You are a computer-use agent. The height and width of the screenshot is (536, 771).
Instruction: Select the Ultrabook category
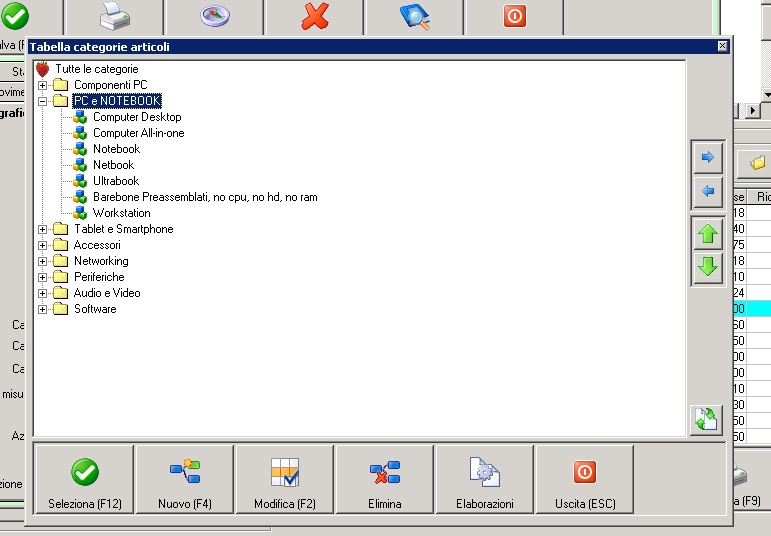116,181
